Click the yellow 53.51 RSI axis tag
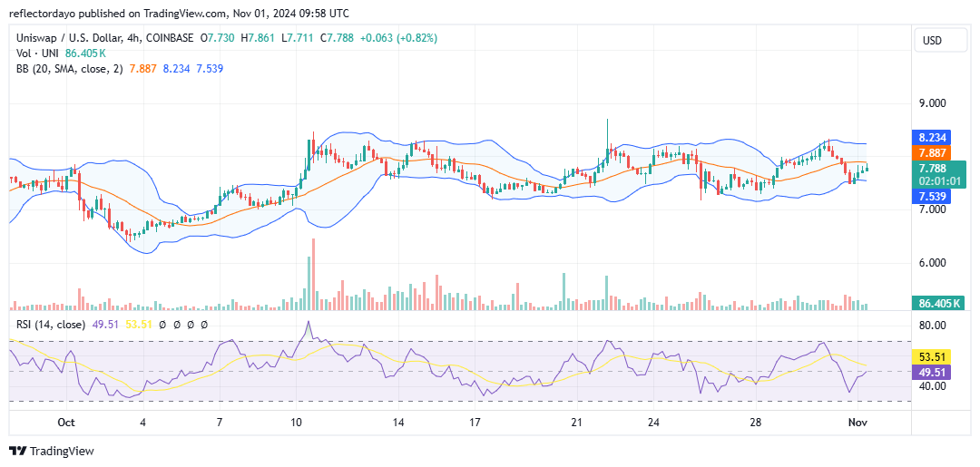This screenshot has width=980, height=467. point(933,357)
